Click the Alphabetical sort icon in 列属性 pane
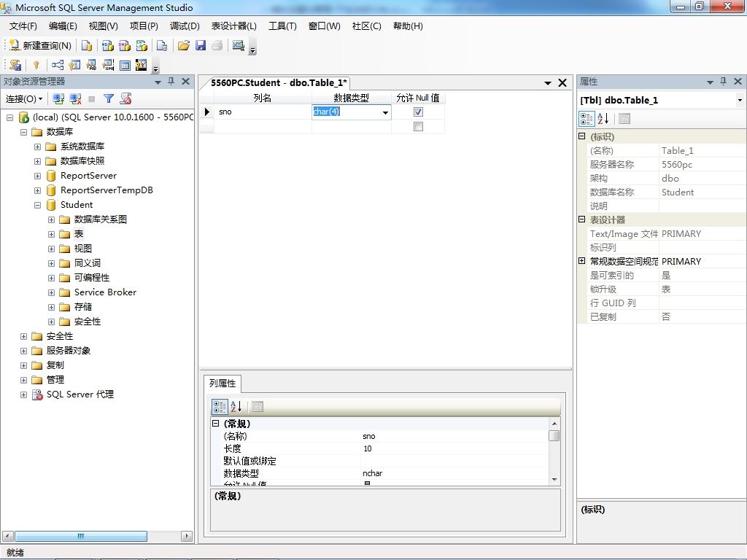Image resolution: width=747 pixels, height=560 pixels. pos(236,407)
